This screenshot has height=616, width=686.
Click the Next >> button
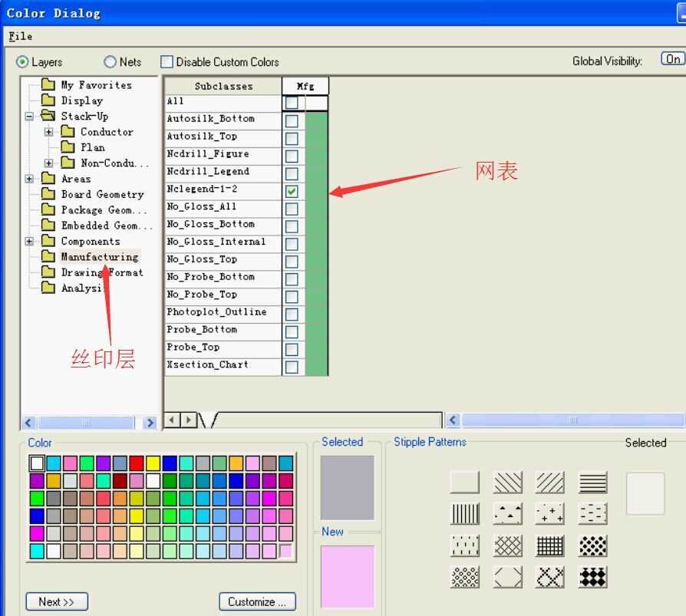click(x=57, y=601)
